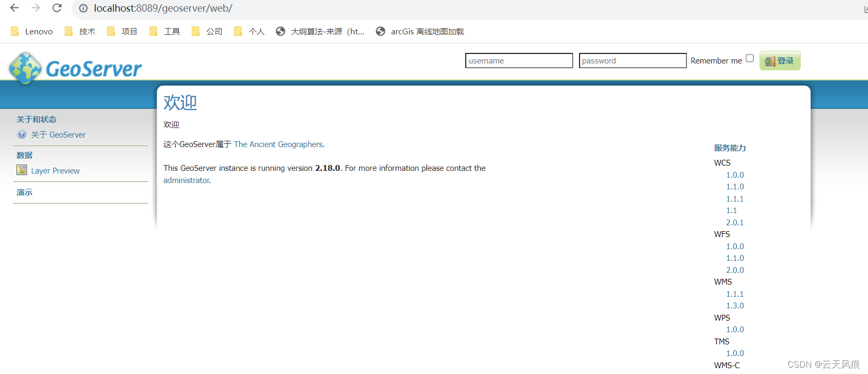Focus the password input field
The width and height of the screenshot is (868, 374).
[x=632, y=61]
